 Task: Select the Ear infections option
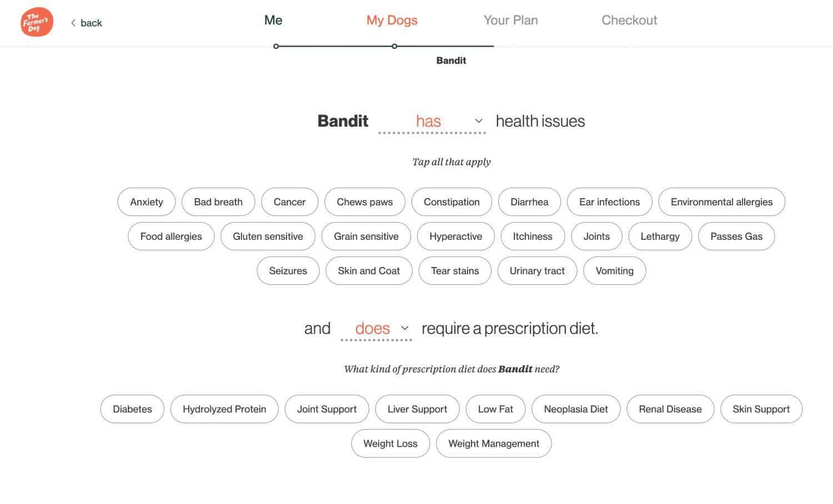(x=609, y=202)
